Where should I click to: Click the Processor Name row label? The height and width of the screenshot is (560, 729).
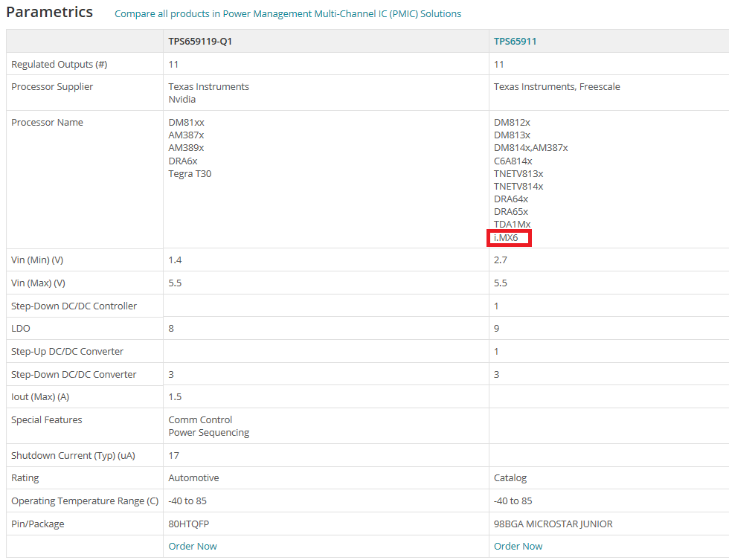(x=47, y=122)
